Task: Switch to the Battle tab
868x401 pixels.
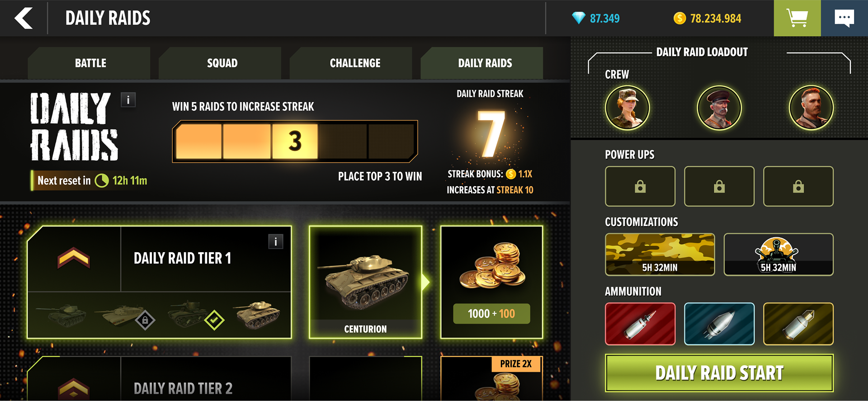Action: coord(90,63)
